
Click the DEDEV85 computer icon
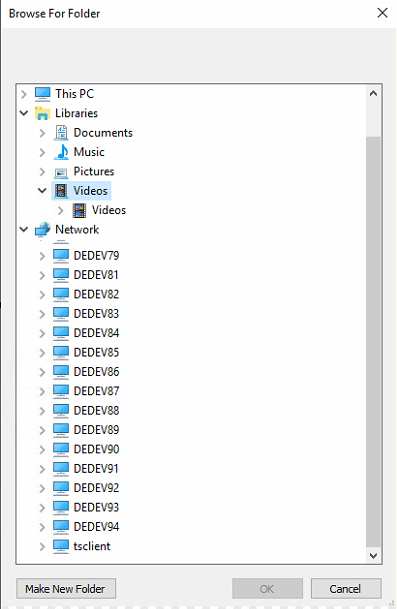coord(61,353)
